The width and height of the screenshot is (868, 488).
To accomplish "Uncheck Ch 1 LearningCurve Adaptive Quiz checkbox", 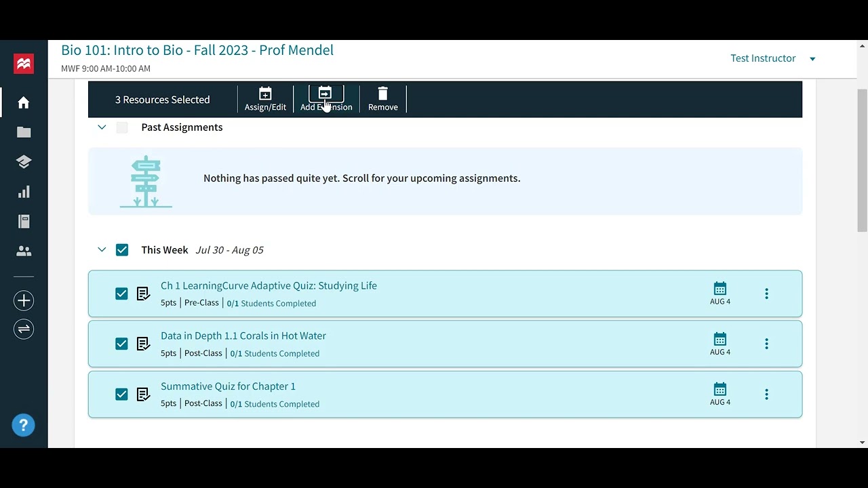I will click(121, 293).
